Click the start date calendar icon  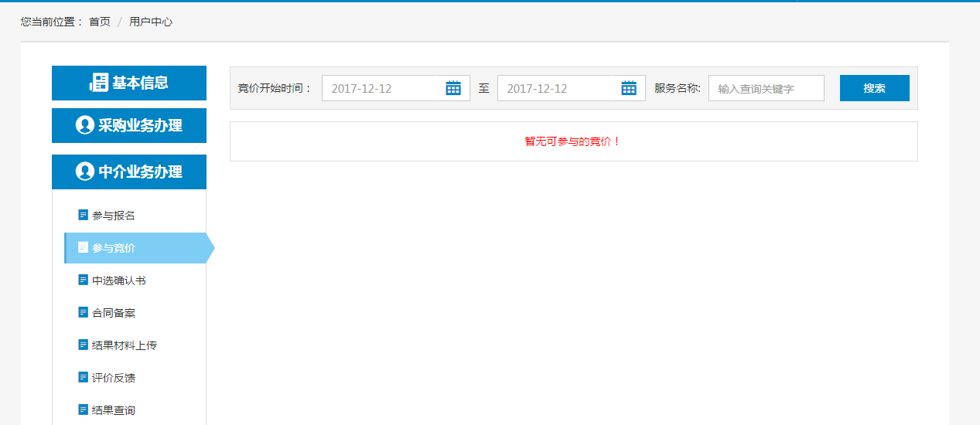[453, 88]
